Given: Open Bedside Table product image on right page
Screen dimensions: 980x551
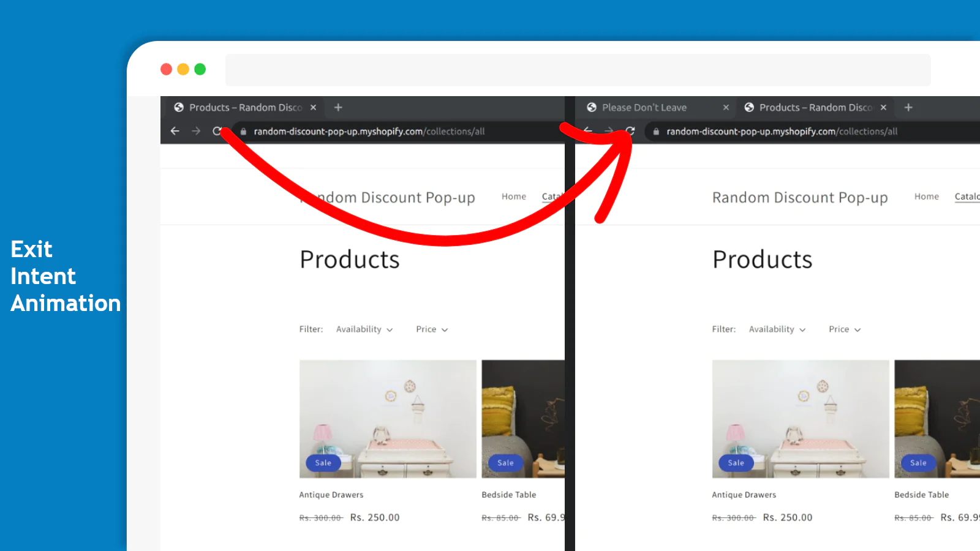Looking at the screenshot, I should tap(937, 419).
